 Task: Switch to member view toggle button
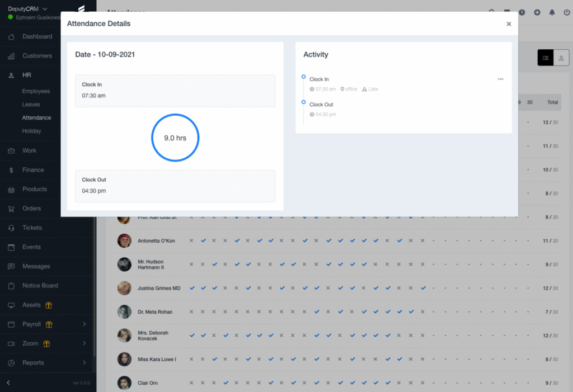[x=561, y=58]
